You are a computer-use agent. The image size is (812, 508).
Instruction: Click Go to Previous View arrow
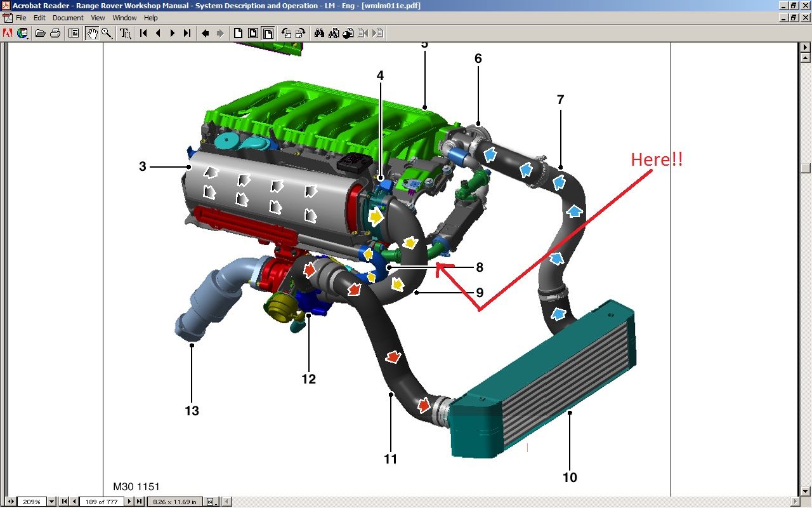(206, 33)
